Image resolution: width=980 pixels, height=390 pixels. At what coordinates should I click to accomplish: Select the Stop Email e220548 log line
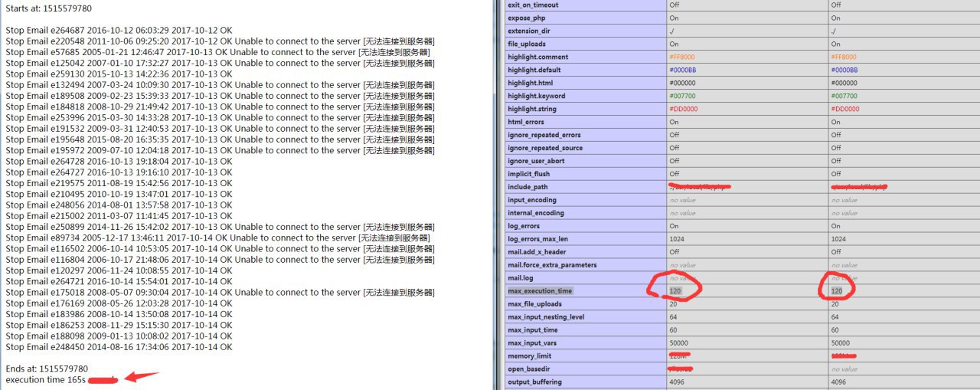[220, 41]
